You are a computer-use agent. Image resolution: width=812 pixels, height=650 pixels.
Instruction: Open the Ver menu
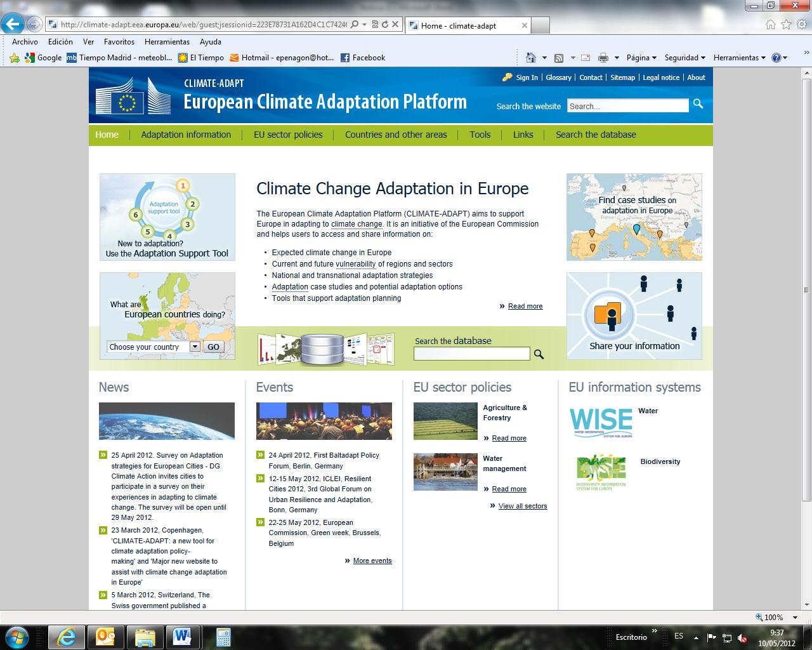[x=88, y=41]
